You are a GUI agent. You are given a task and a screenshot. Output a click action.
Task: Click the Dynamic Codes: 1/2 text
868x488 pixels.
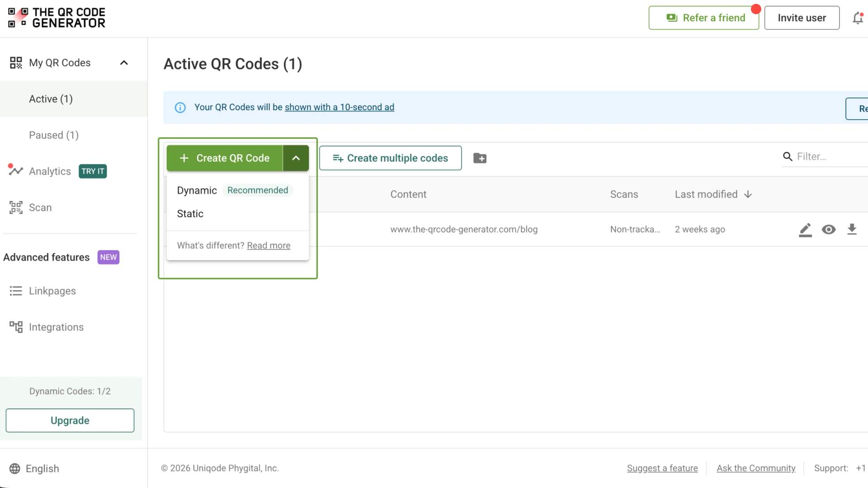[x=70, y=391]
